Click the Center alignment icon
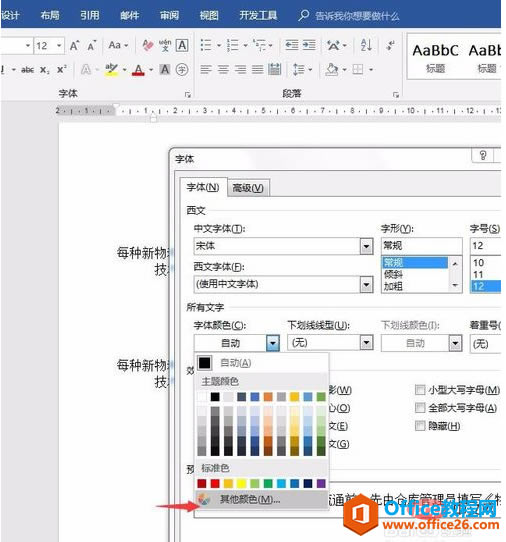Screen dimensions: 506x542 (x=223, y=69)
